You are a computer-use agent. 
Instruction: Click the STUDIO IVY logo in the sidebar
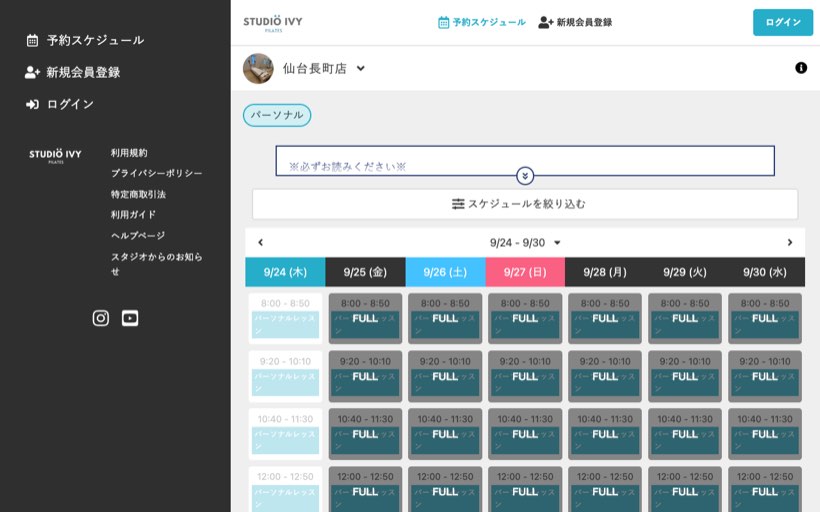55,155
